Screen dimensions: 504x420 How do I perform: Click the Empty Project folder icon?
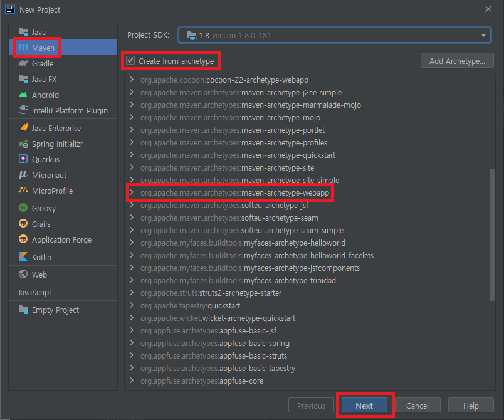23,310
